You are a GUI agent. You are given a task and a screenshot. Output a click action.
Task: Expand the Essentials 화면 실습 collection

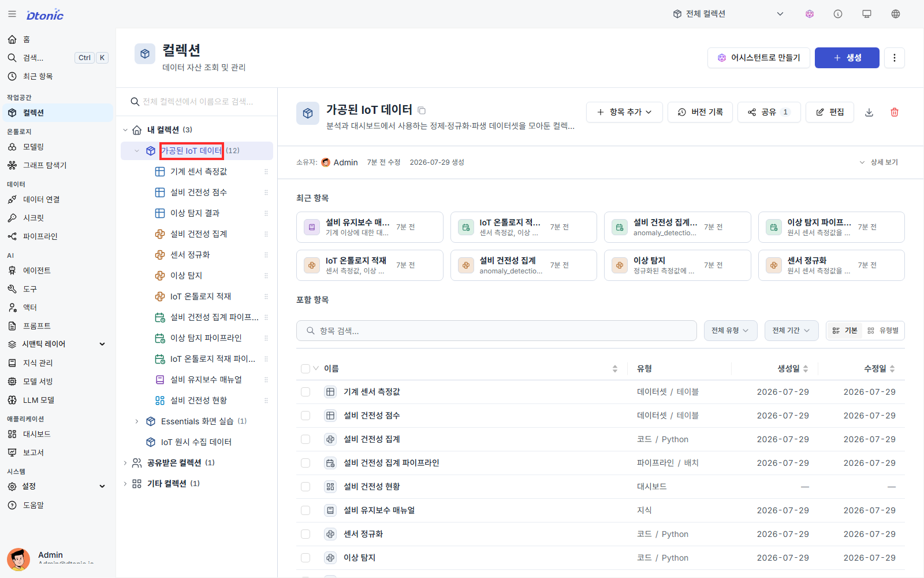tap(137, 421)
